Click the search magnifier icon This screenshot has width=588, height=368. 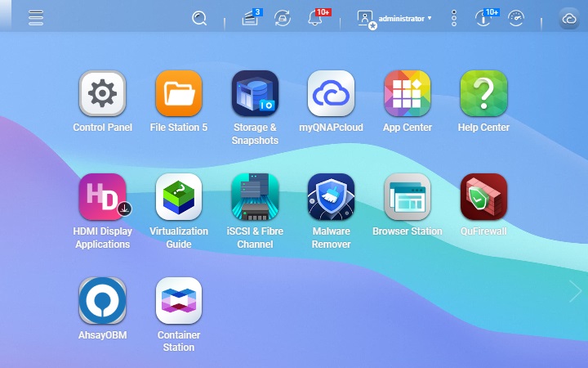199,18
